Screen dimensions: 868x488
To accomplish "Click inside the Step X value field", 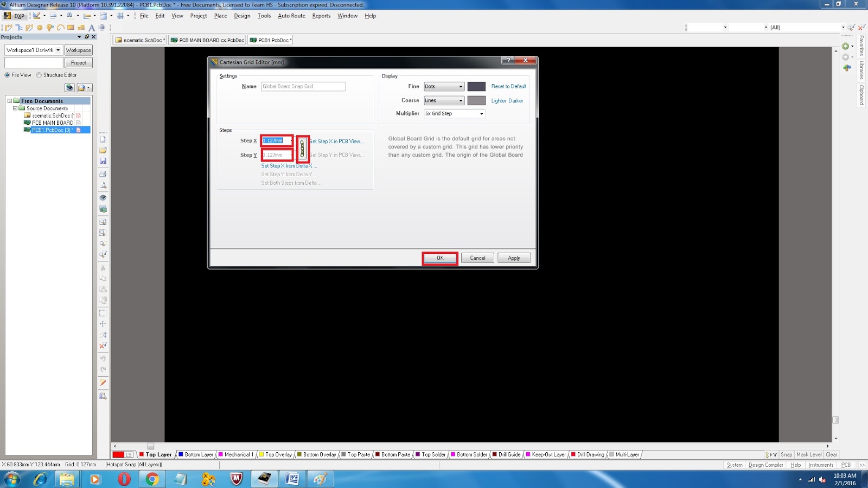I will [276, 140].
